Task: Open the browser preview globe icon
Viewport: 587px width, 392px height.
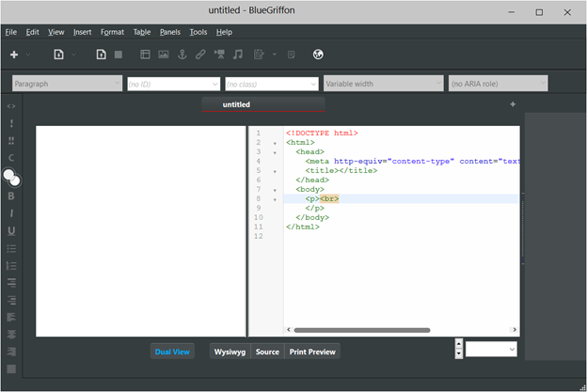Action: [318, 55]
